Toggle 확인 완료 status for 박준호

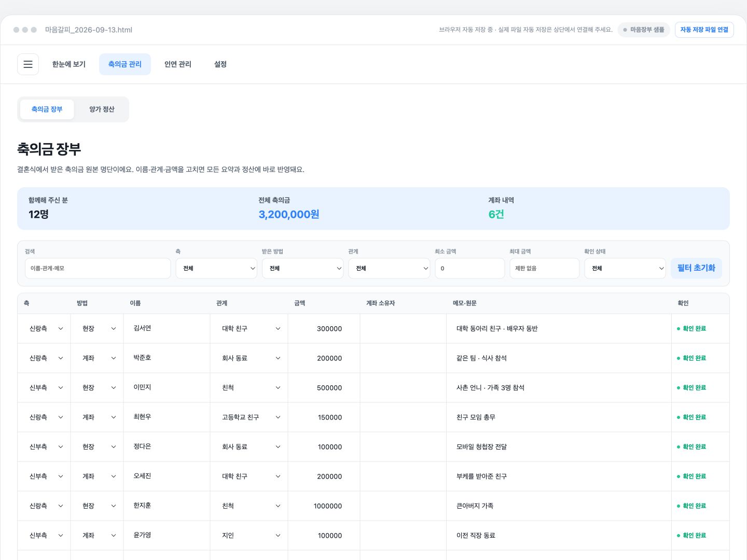[x=691, y=358]
